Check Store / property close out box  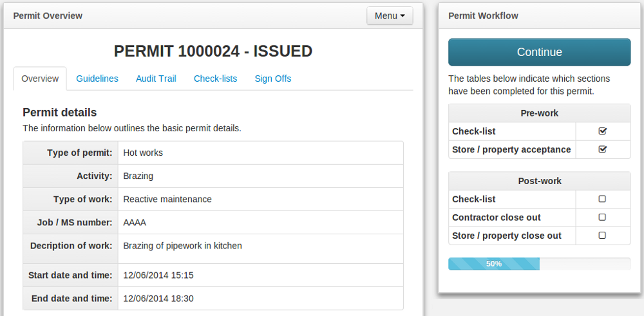point(602,236)
